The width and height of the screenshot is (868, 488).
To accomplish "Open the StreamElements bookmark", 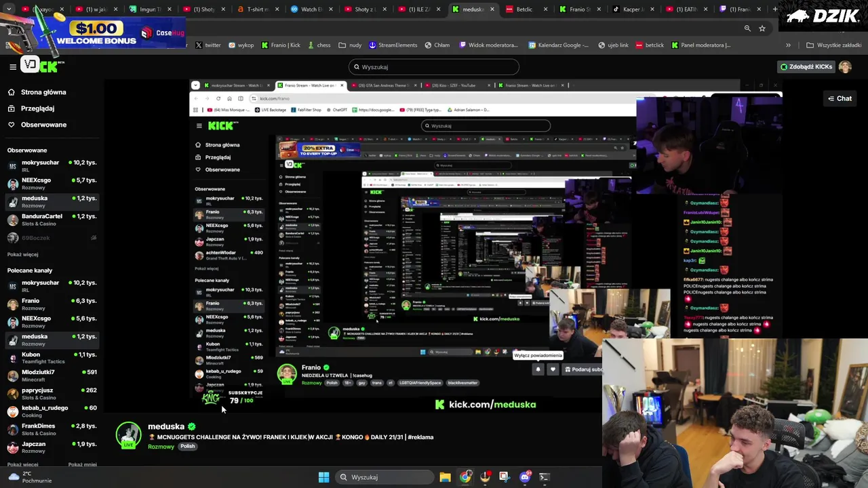I will 393,45.
